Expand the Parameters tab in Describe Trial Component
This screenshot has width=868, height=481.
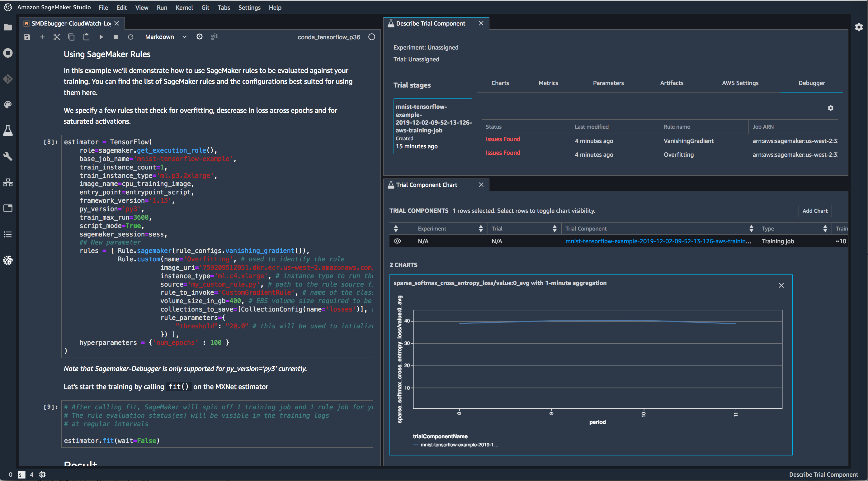coord(608,83)
